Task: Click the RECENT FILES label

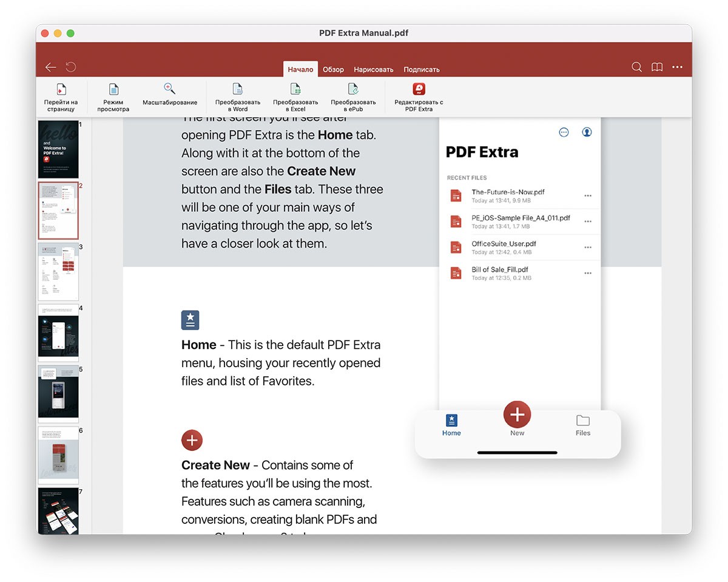Action: point(467,178)
